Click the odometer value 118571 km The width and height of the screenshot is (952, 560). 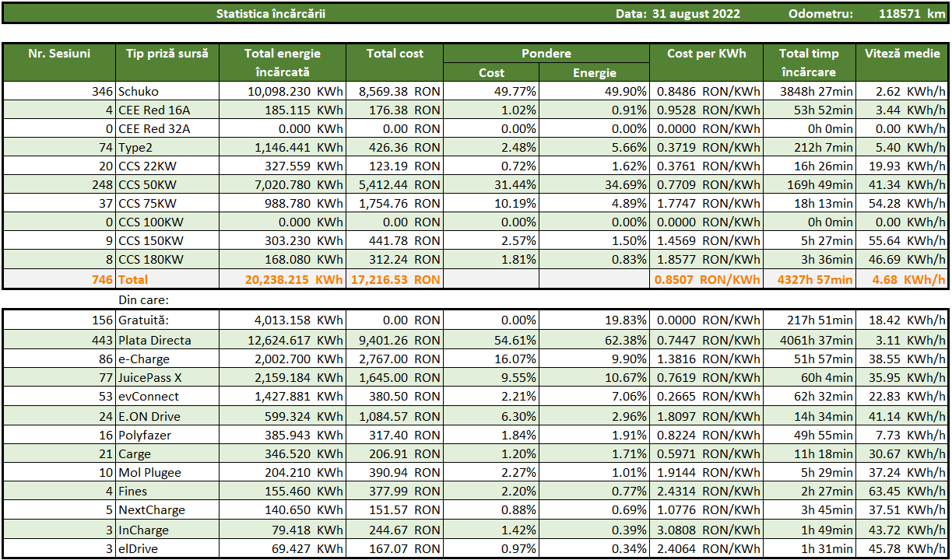(911, 13)
